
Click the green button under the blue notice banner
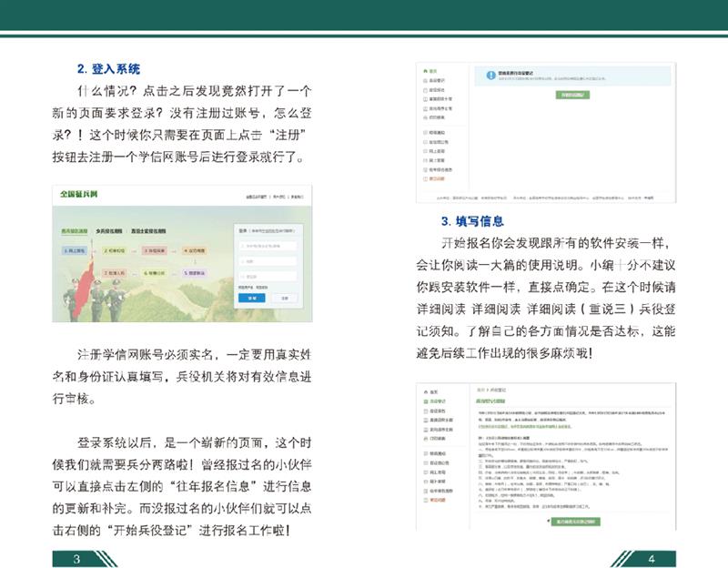coord(572,95)
